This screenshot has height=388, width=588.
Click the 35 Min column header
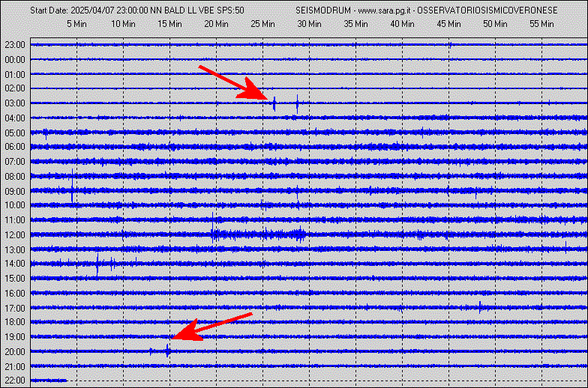click(x=355, y=24)
